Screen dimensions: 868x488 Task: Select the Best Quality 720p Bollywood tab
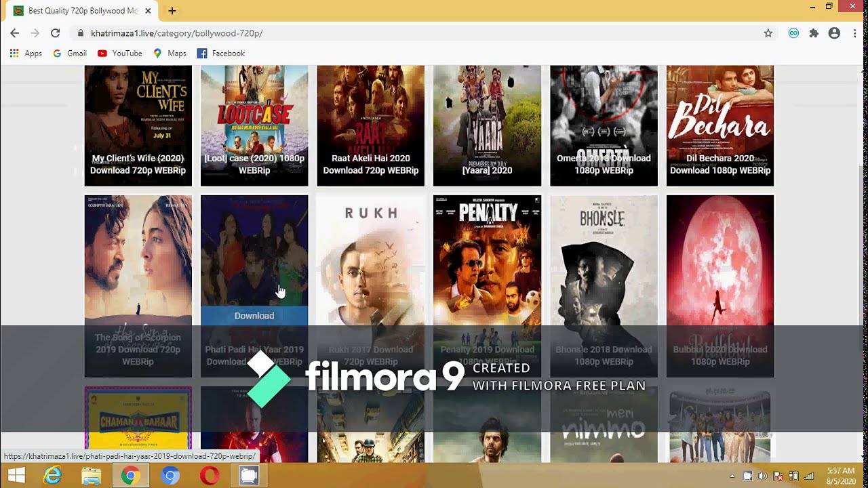point(83,11)
